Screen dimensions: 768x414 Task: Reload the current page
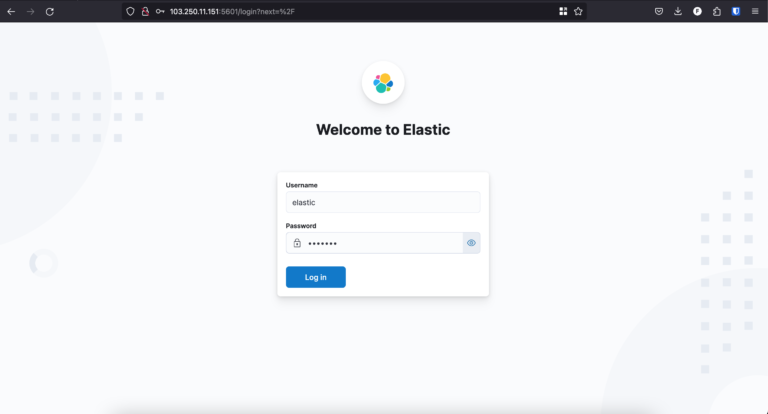pos(49,11)
